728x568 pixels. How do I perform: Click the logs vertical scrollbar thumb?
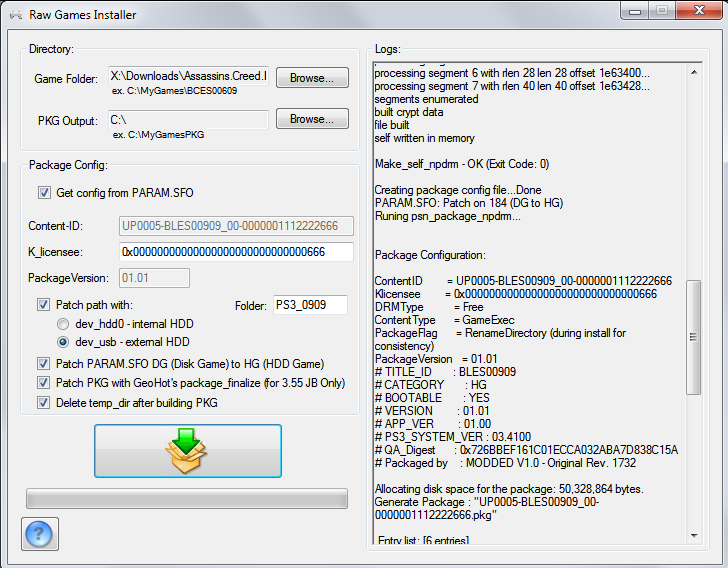point(694,337)
